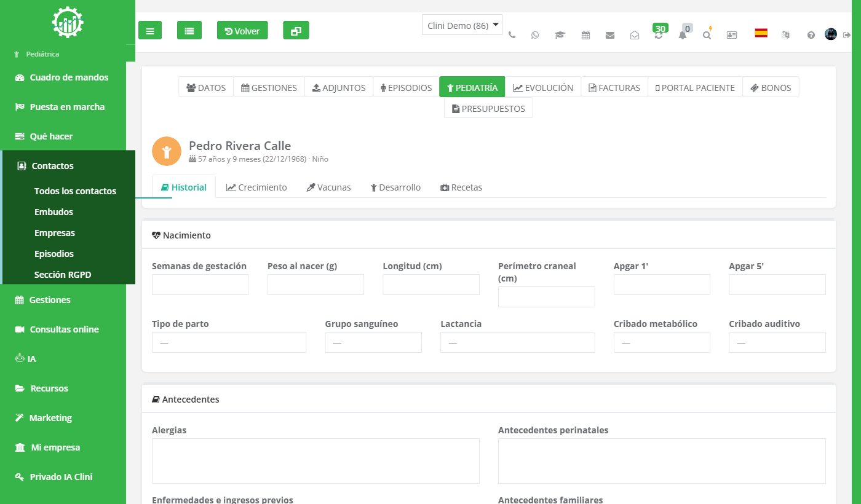Click the phone call icon

click(x=512, y=35)
